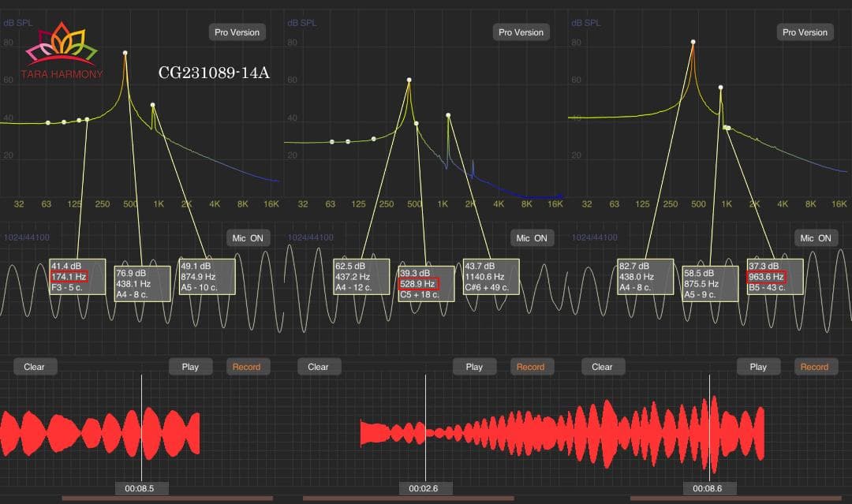Clear the waveform in the 00:02.6 panel
Image resolution: width=852 pixels, height=504 pixels.
(318, 367)
